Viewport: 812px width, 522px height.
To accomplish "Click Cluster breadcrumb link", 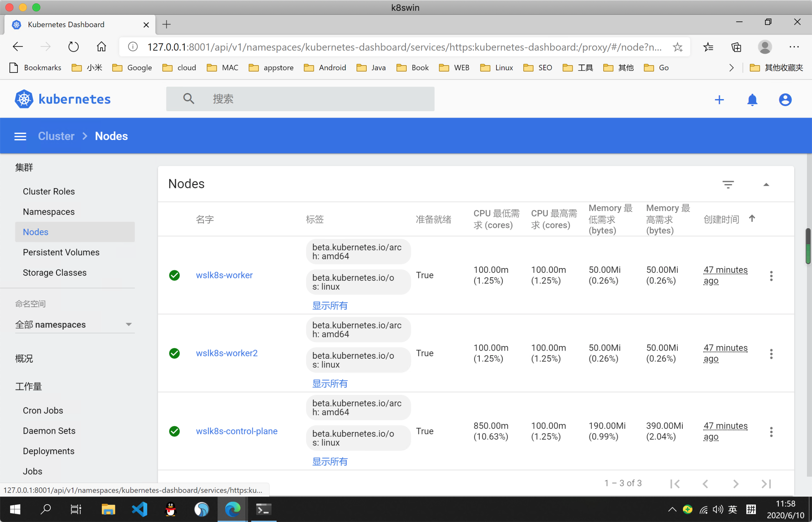I will click(x=56, y=136).
